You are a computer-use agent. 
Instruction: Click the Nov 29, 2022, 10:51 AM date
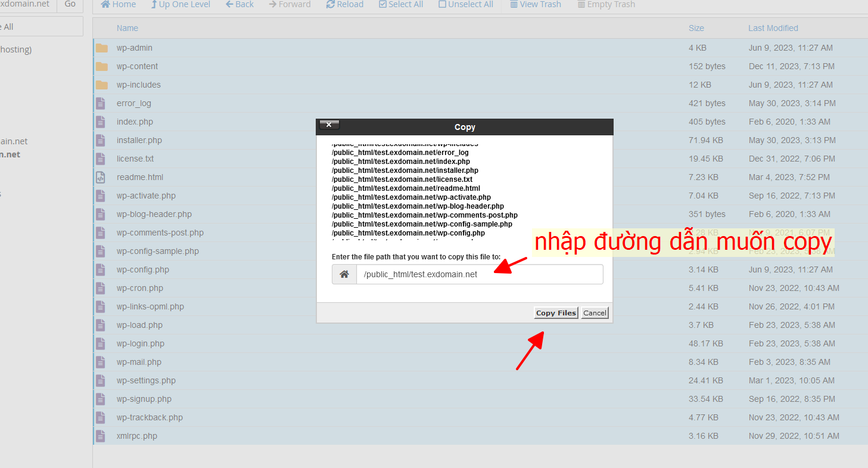(794, 436)
